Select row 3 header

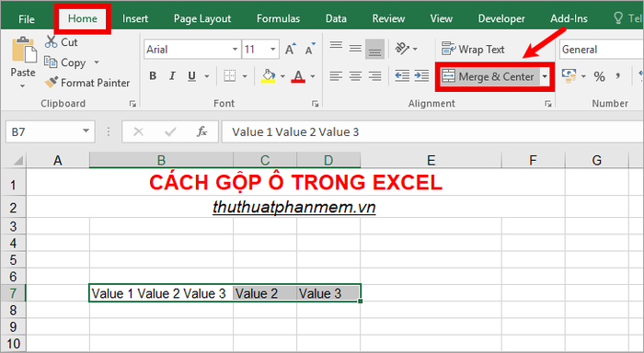point(13,226)
